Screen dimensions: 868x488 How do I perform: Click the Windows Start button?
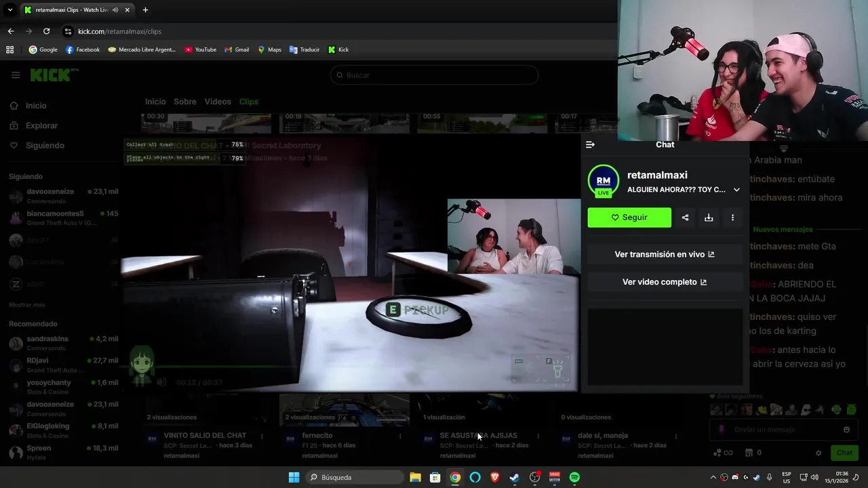click(294, 477)
